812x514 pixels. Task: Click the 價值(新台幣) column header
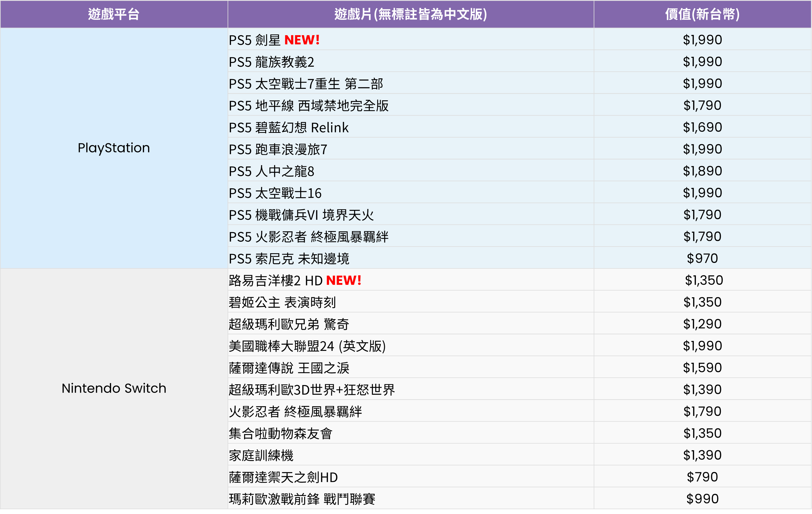click(702, 14)
